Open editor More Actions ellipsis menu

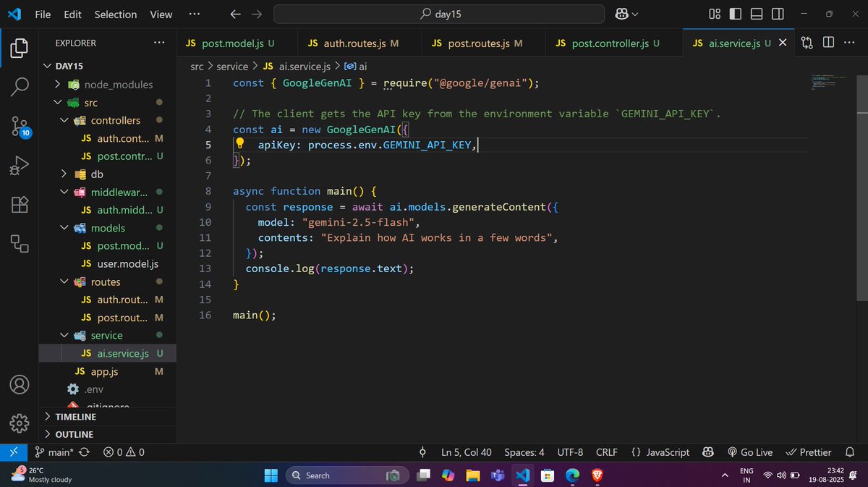(x=849, y=43)
